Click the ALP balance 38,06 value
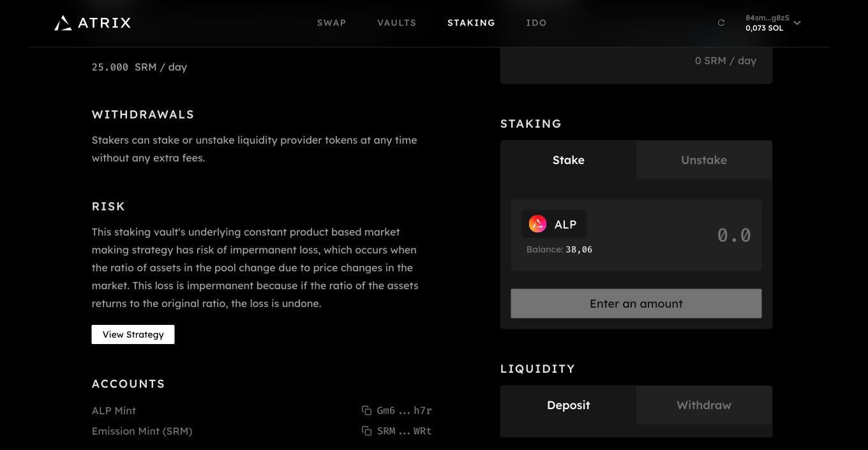The image size is (868, 450). pos(579,250)
